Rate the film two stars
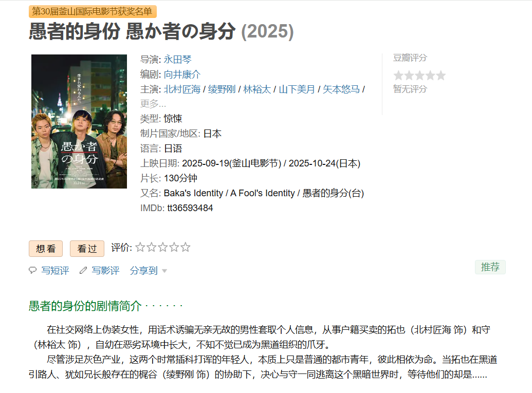 [x=151, y=247]
